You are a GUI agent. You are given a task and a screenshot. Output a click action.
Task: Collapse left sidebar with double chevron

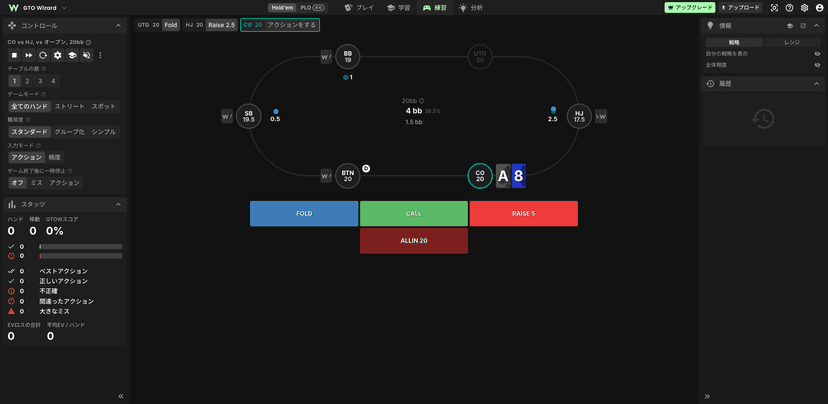pos(120,396)
